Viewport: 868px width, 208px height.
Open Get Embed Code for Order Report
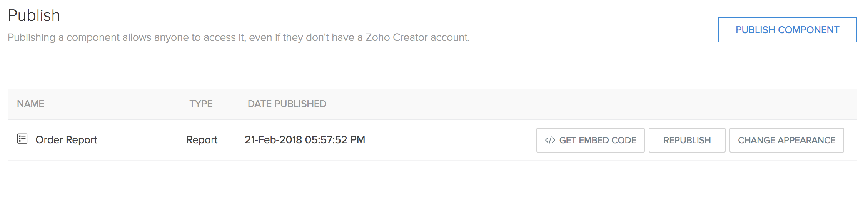pos(590,140)
